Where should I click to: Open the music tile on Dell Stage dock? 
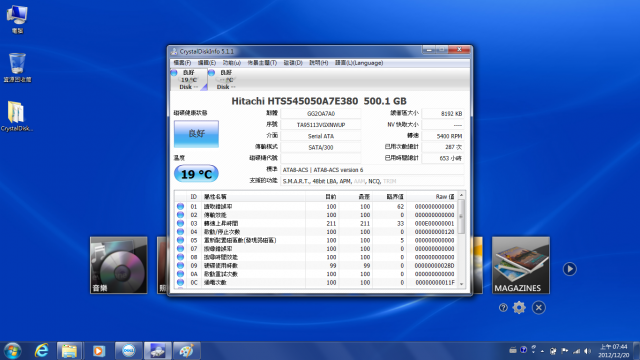click(x=118, y=265)
